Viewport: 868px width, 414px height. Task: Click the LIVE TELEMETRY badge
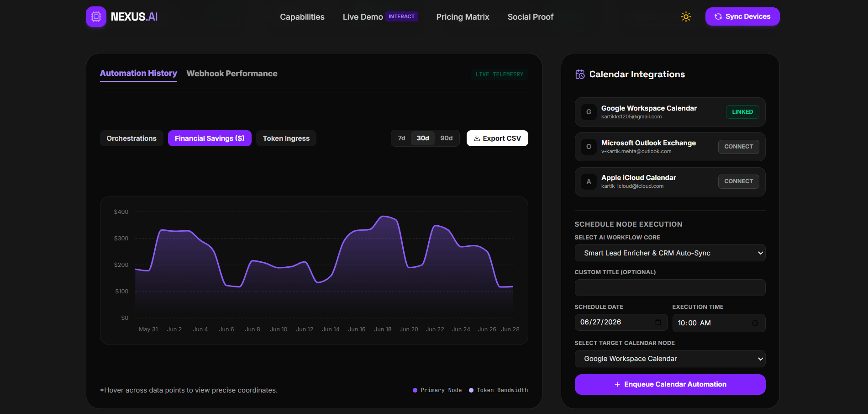500,74
